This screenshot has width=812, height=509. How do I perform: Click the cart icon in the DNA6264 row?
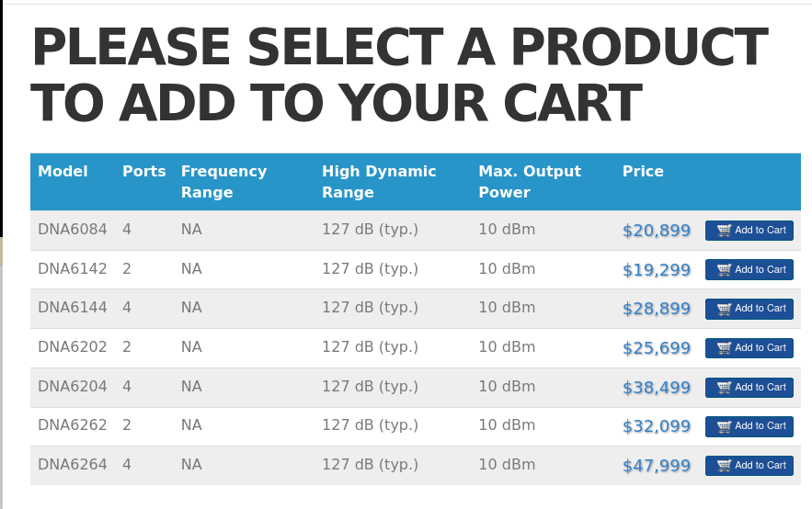(x=724, y=466)
